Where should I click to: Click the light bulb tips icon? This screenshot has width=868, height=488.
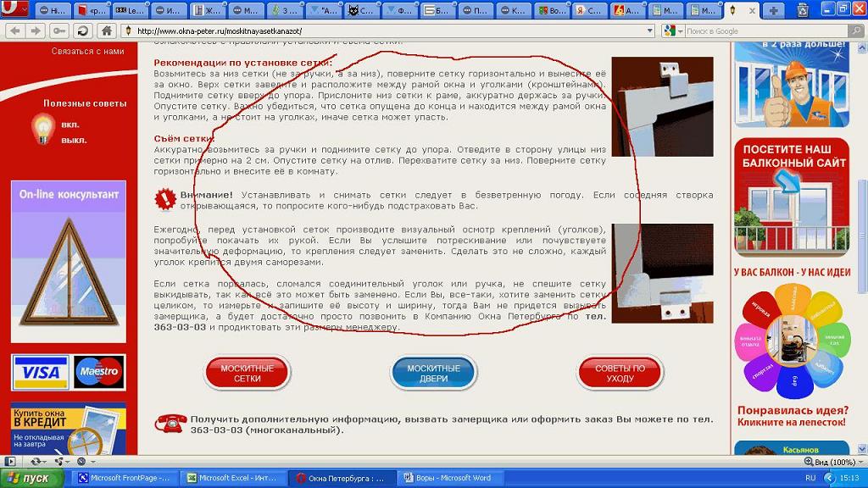point(43,129)
